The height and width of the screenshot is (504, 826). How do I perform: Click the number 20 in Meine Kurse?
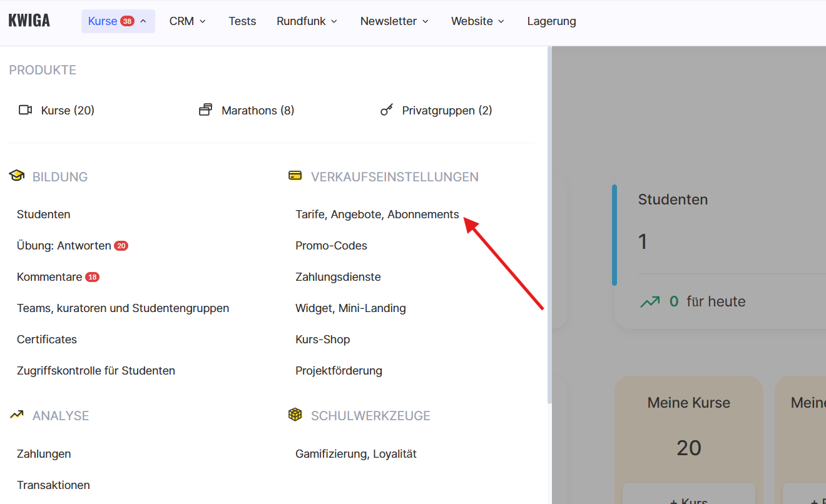[x=689, y=448]
